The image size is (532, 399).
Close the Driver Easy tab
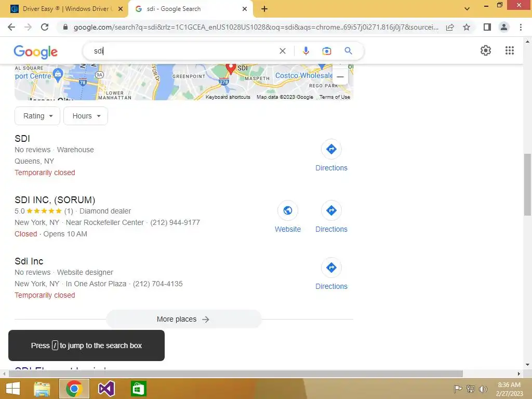120,9
